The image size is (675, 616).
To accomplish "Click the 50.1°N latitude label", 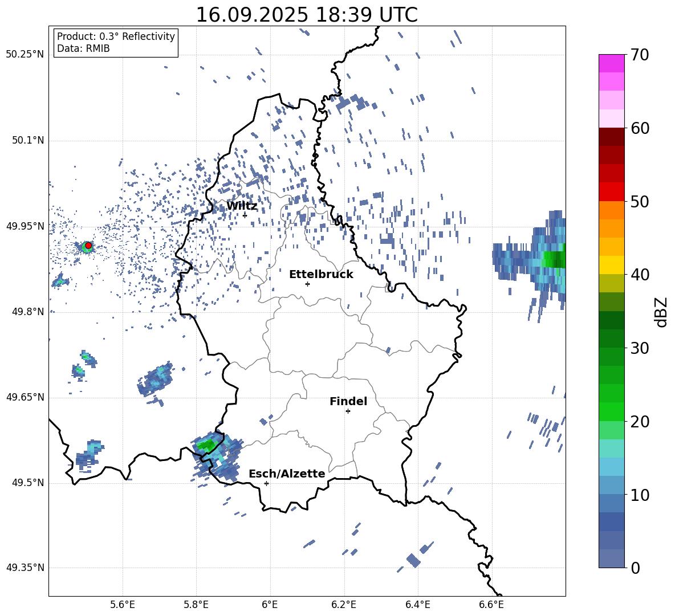I will [27, 141].
